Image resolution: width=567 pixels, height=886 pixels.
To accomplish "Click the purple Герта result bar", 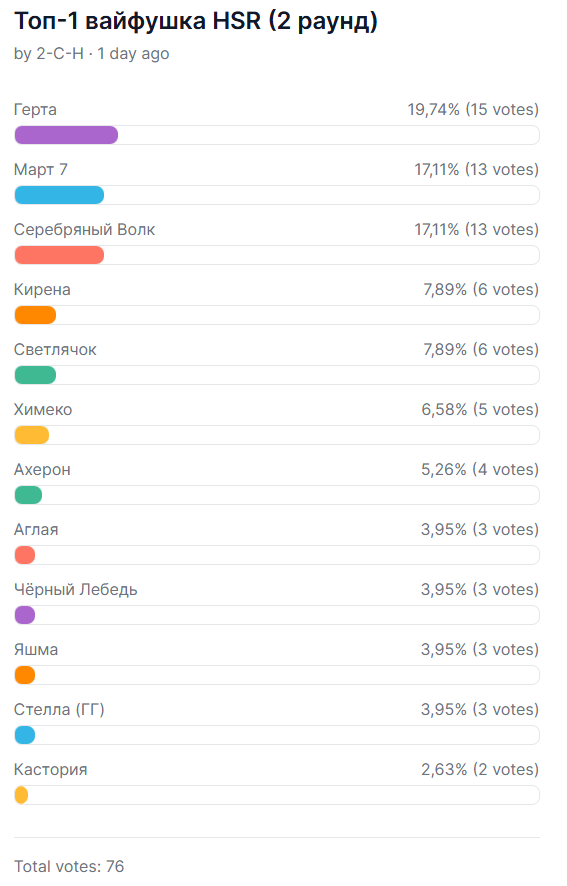I will [x=66, y=136].
